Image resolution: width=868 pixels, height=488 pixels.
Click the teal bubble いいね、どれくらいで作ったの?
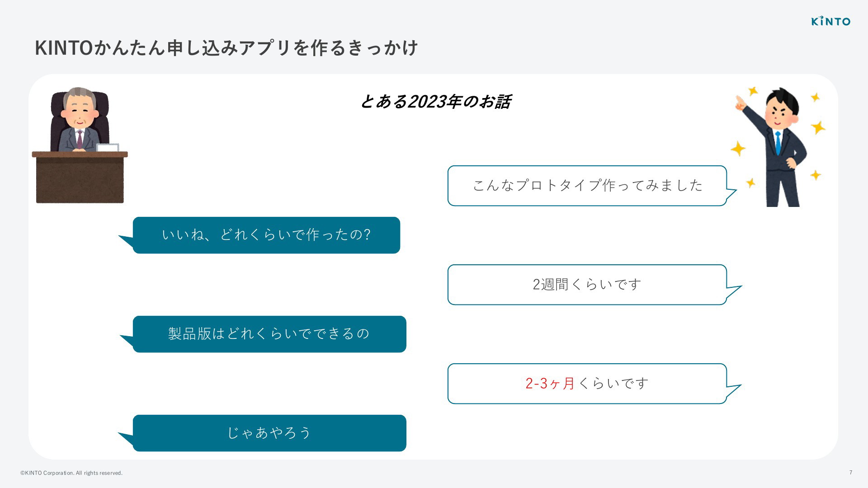click(266, 235)
